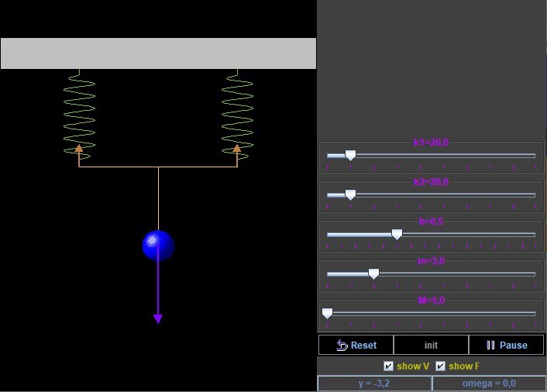Image resolution: width=547 pixels, height=392 pixels.
Task: Click the y = -3,2 value field
Action: 373,383
